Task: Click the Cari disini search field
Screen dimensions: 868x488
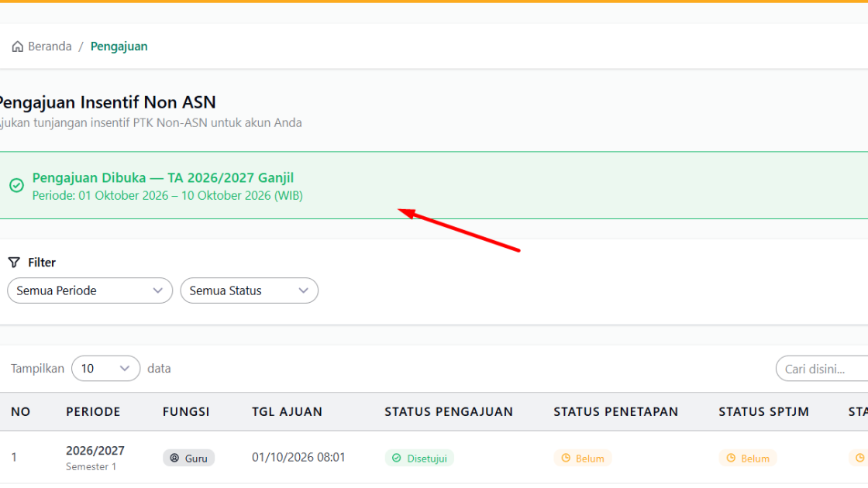Action: point(822,369)
